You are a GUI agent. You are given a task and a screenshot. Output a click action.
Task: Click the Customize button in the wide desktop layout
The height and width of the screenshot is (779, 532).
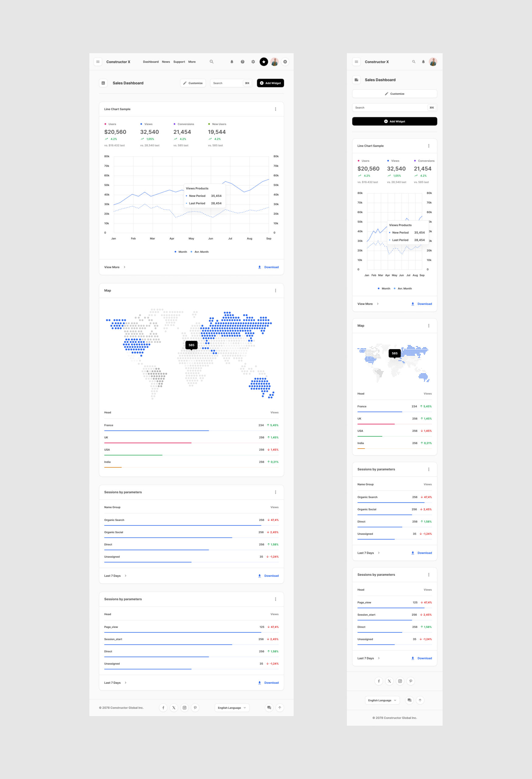pos(193,83)
